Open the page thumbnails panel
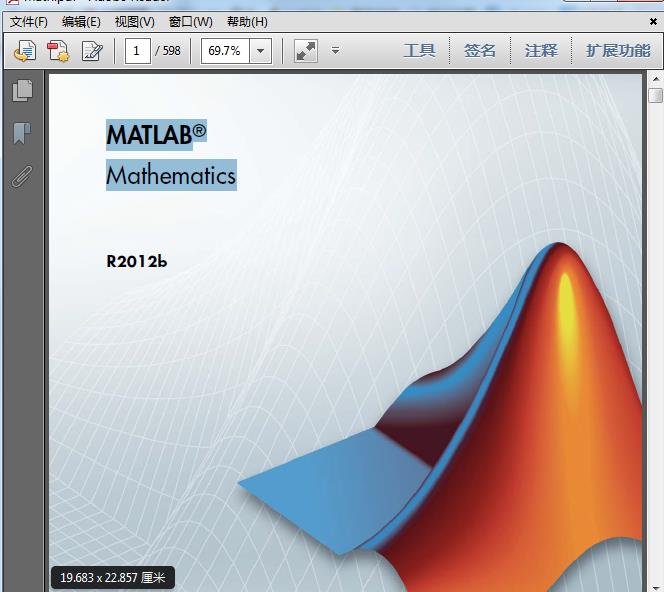Viewport: 664px width, 592px height. (x=22, y=90)
